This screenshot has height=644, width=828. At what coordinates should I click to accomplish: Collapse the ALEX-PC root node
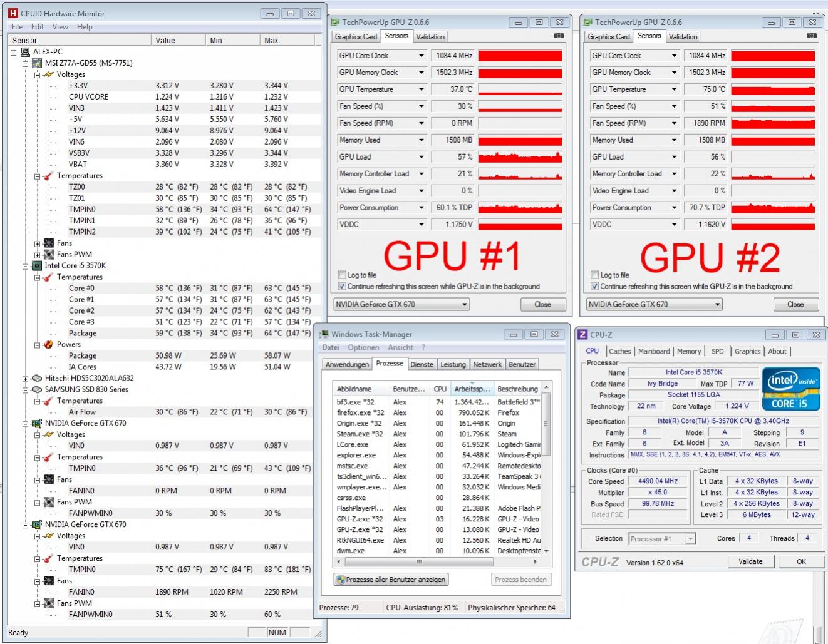14,52
